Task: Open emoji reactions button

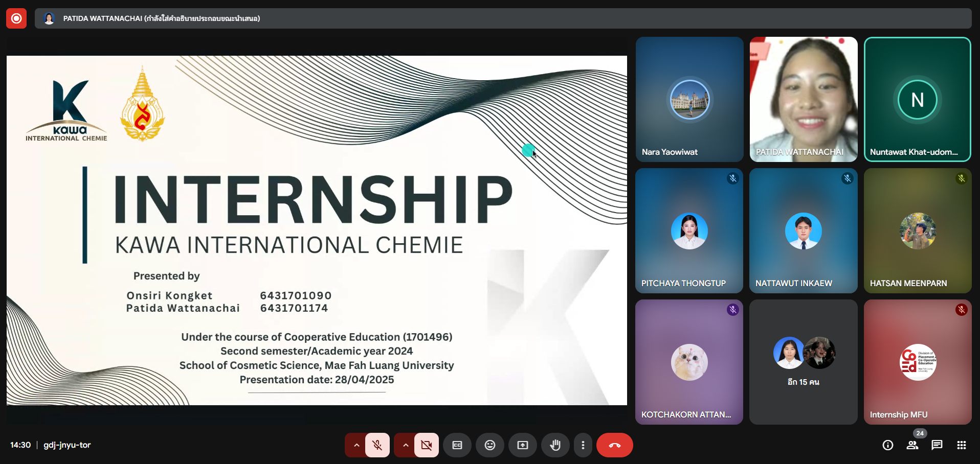Action: [490, 445]
